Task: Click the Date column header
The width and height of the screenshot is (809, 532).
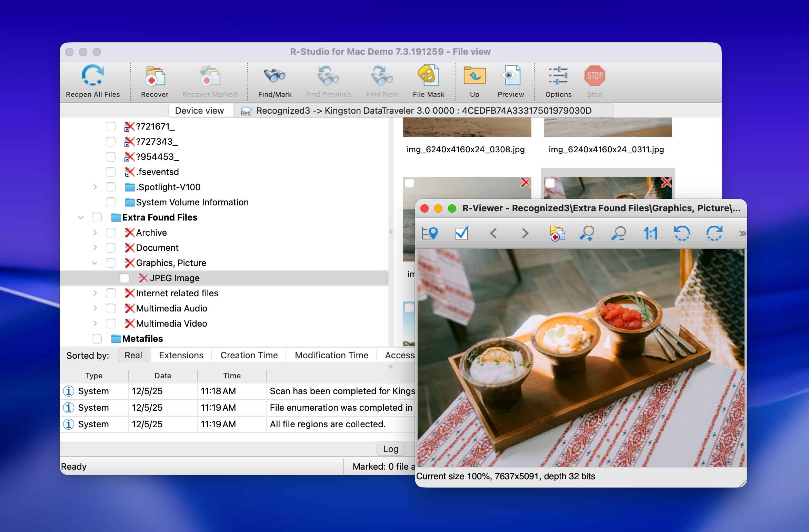Action: click(163, 376)
